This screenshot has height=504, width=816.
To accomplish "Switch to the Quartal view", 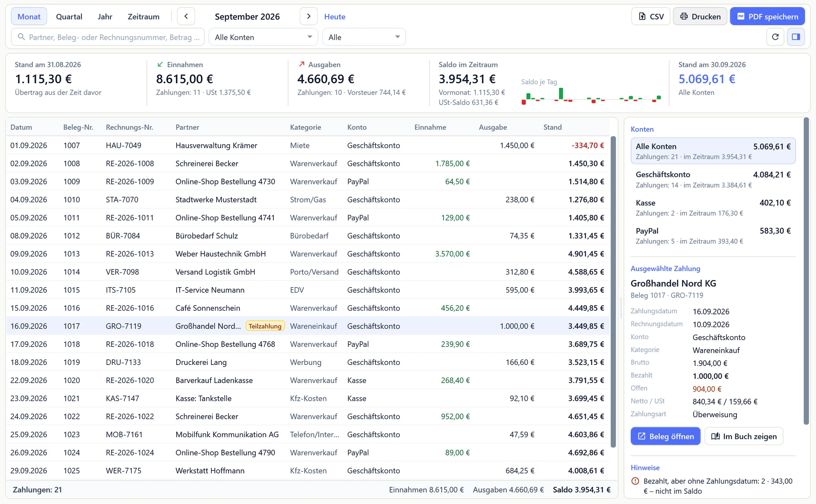I will 69,16.
